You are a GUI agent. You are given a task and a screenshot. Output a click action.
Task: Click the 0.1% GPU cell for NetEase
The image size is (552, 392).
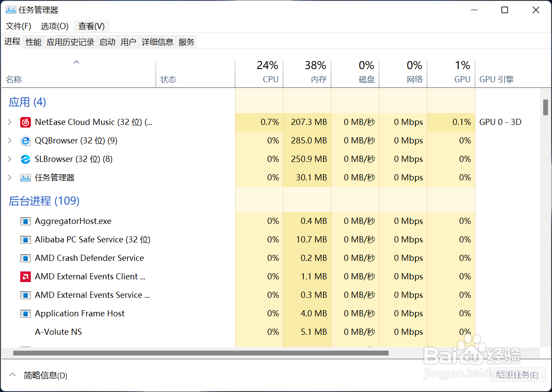(451, 122)
